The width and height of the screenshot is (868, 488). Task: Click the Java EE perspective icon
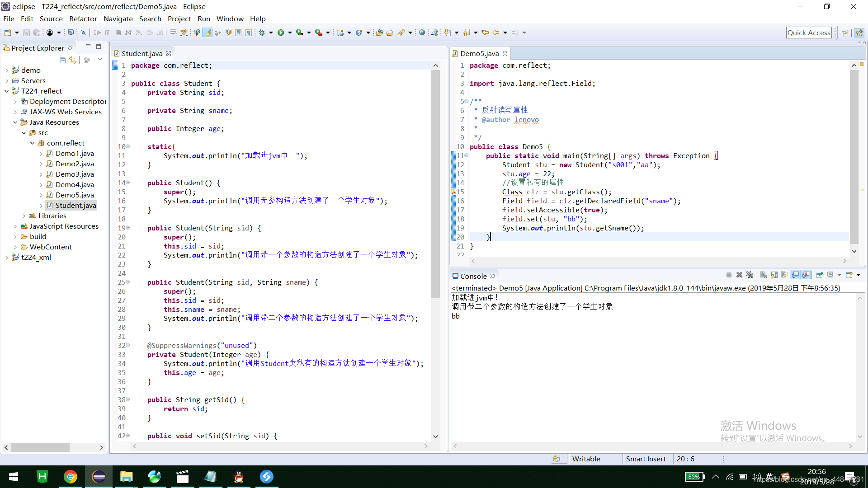859,33
